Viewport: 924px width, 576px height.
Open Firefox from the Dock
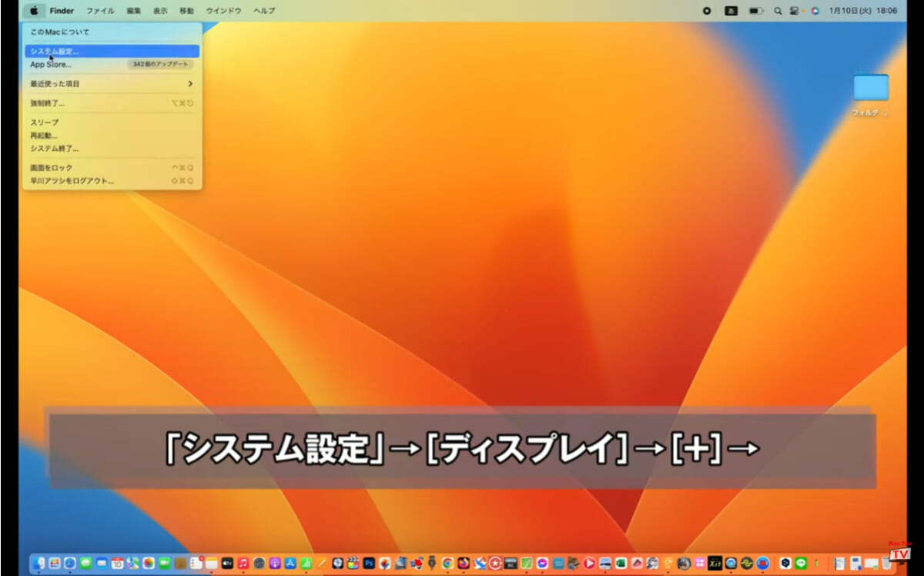coord(464,563)
